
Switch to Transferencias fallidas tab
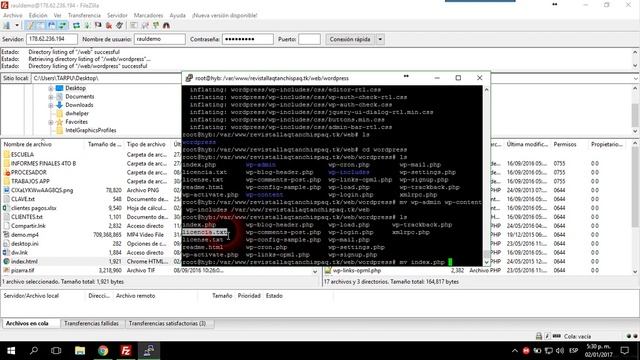coord(91,323)
